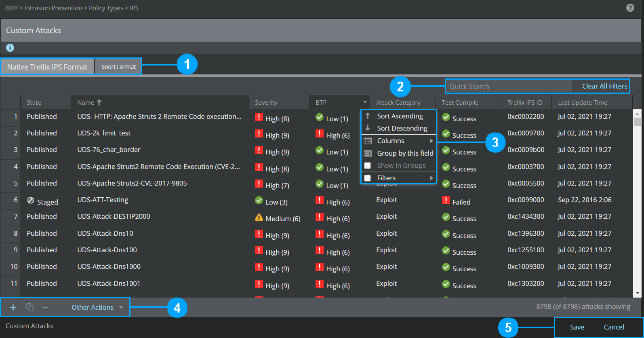644x338 pixels.
Task: Click the High severity icon for UDS-2k_limit_test
Action: [x=259, y=133]
